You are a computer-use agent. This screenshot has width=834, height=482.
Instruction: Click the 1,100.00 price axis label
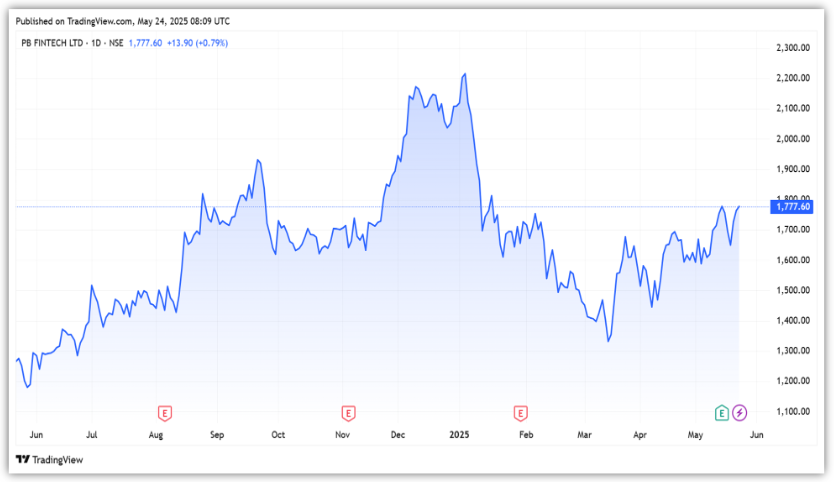click(792, 411)
